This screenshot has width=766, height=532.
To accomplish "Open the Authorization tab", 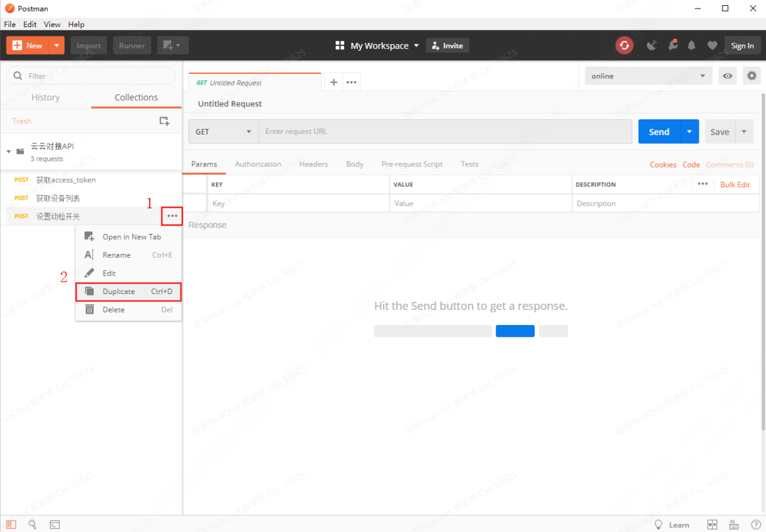I will coord(258,164).
